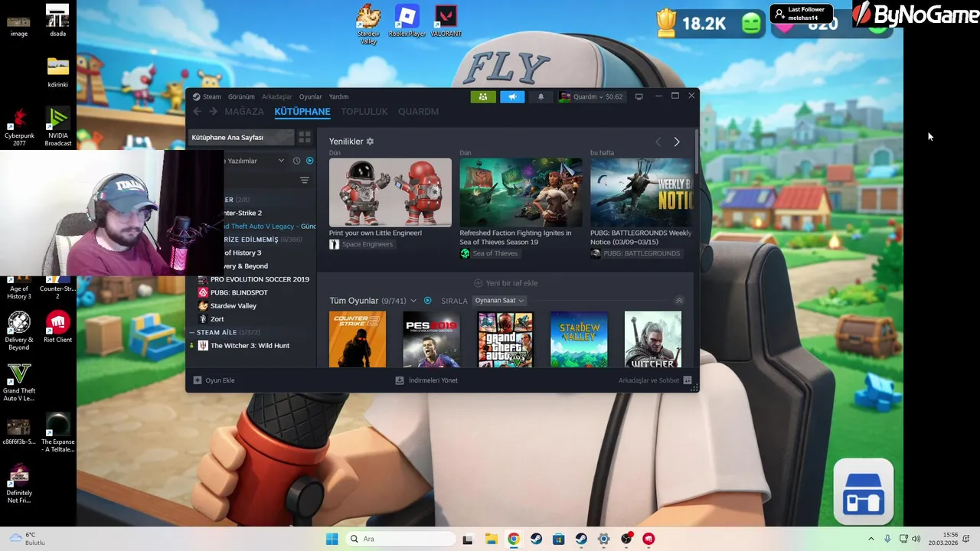
Task: Select PRO EVOLUTION SOCCER 2019 entry
Action: tap(260, 279)
